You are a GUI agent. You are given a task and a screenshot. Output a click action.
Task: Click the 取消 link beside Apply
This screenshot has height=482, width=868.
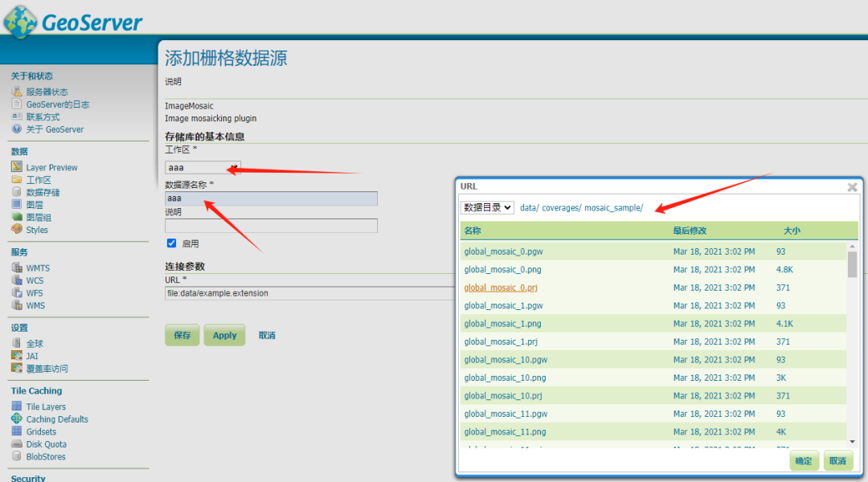pos(267,335)
